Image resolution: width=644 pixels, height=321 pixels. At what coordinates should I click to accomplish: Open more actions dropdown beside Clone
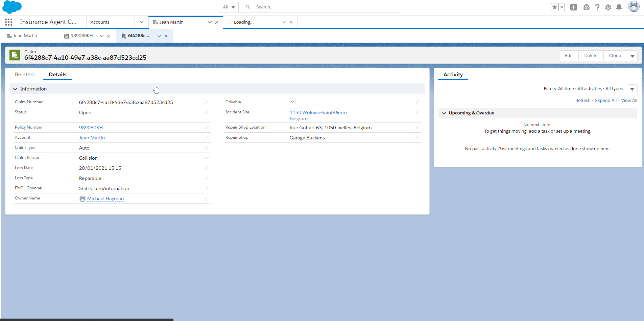pyautogui.click(x=632, y=56)
